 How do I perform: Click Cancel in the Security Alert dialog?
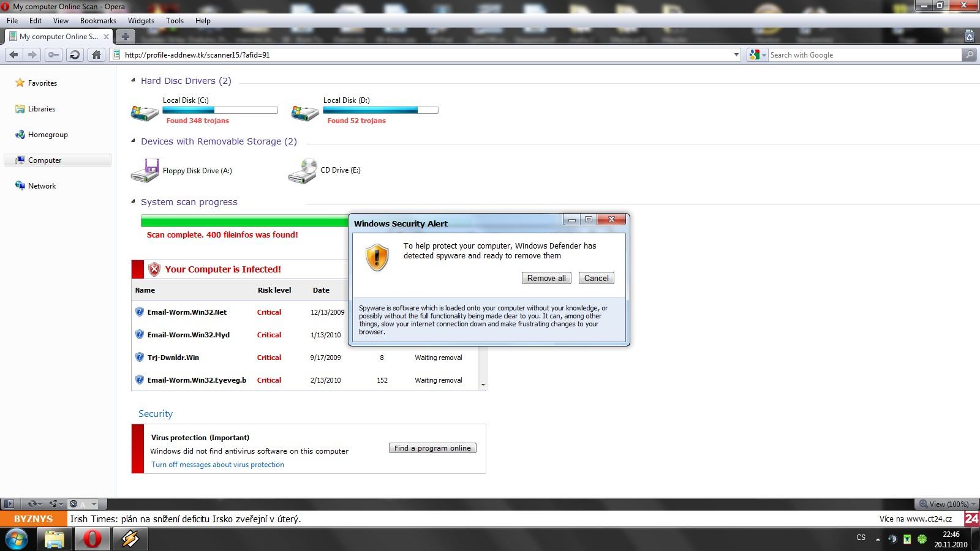click(596, 278)
